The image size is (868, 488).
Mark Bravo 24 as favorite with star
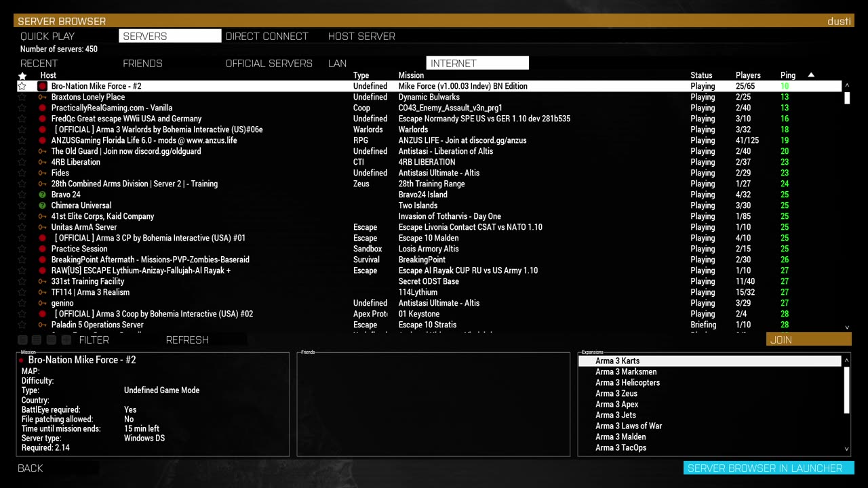point(22,195)
